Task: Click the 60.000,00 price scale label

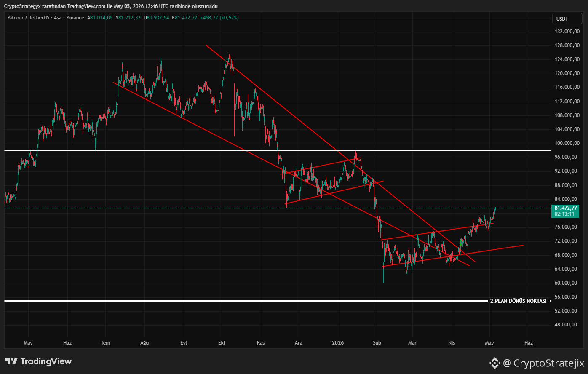Action: click(566, 283)
